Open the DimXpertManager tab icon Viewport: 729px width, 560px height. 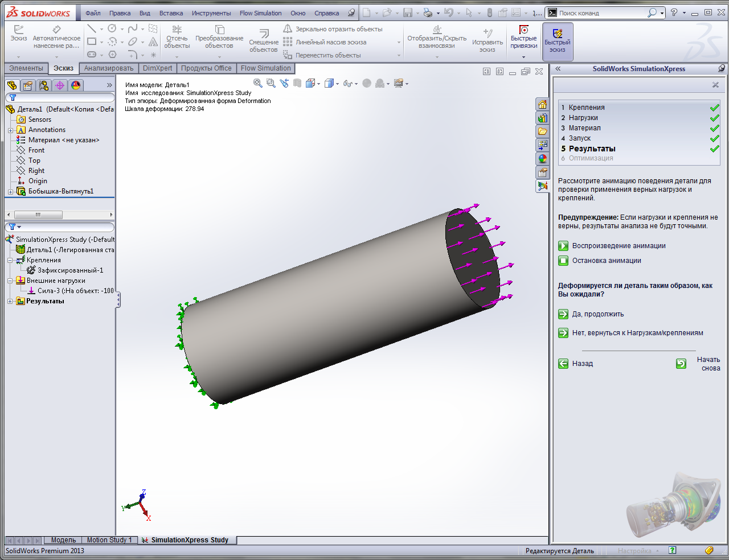click(x=60, y=85)
